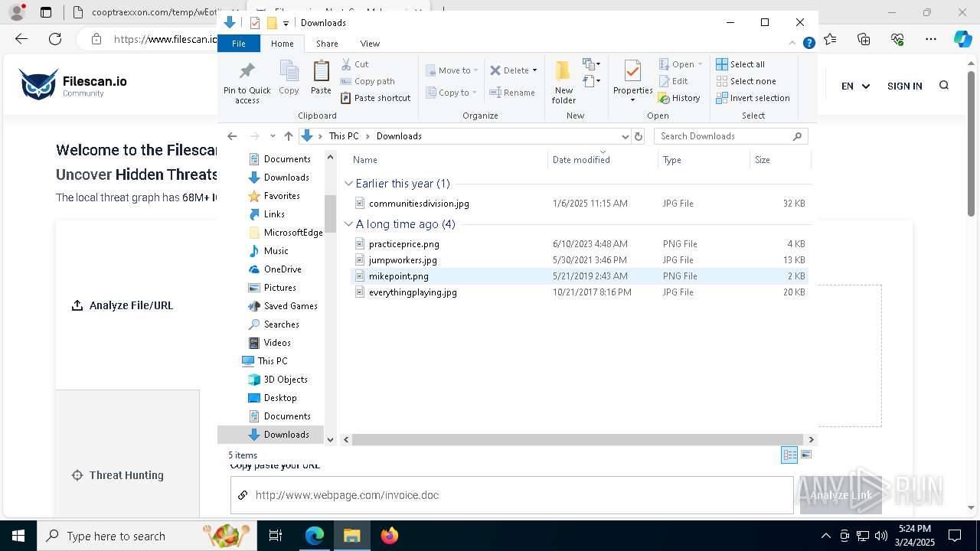Open the search icon on Filescan site

(944, 86)
